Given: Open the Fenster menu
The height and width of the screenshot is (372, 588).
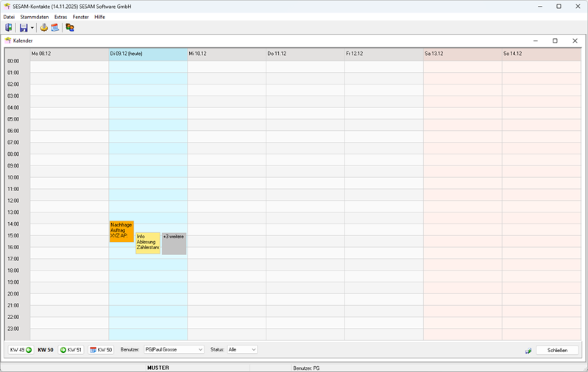Looking at the screenshot, I should [x=81, y=17].
